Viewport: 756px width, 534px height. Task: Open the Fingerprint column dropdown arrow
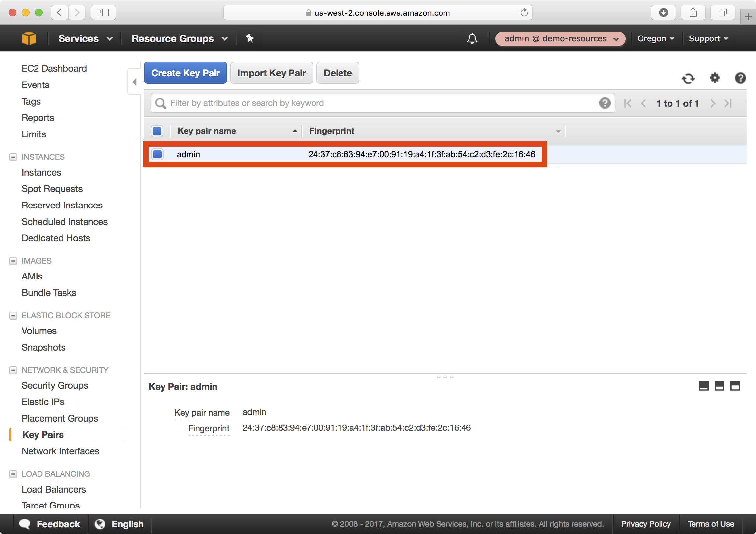pyautogui.click(x=558, y=131)
